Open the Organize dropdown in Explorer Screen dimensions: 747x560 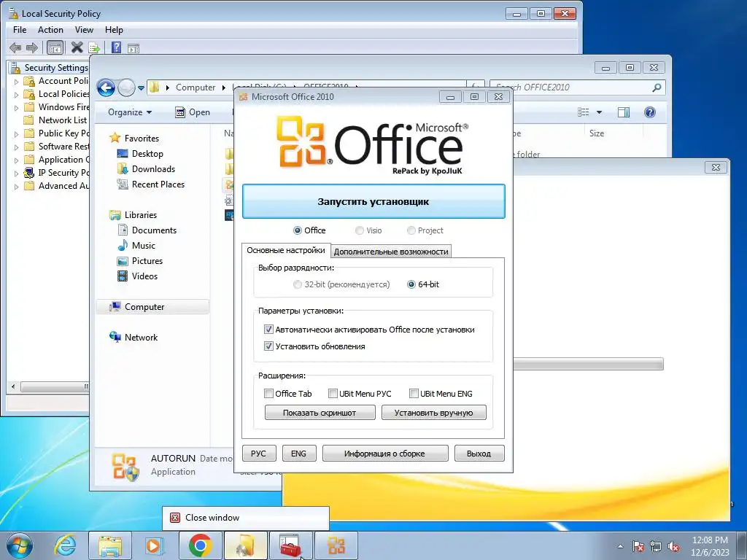coord(130,112)
